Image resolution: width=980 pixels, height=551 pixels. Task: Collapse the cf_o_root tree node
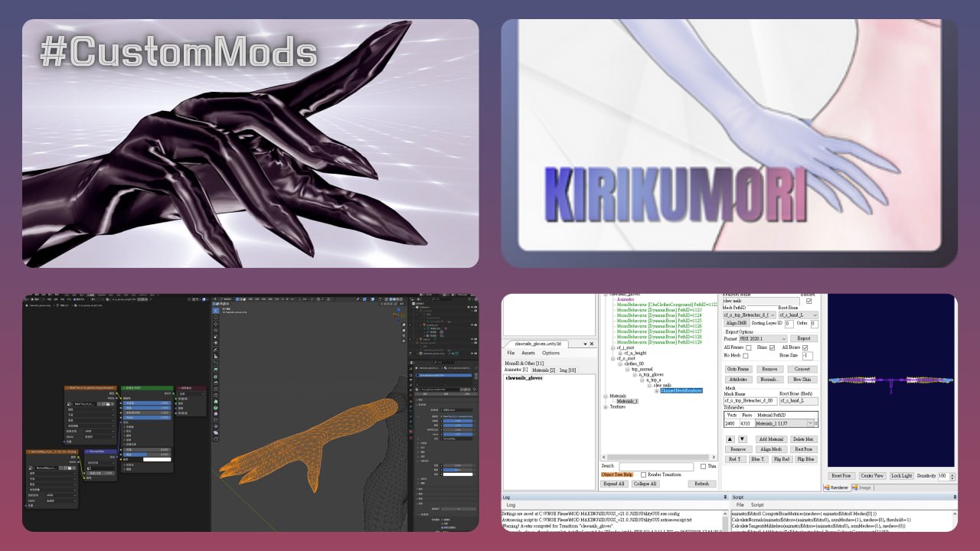612,358
